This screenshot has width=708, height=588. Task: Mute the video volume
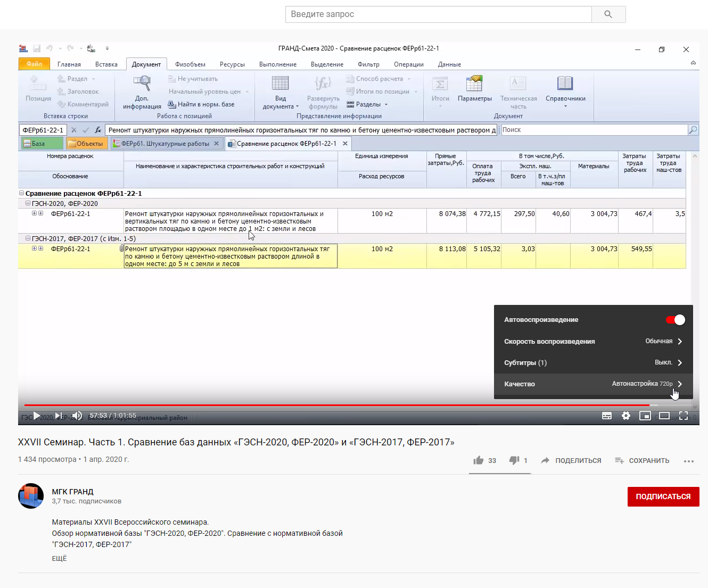point(78,416)
